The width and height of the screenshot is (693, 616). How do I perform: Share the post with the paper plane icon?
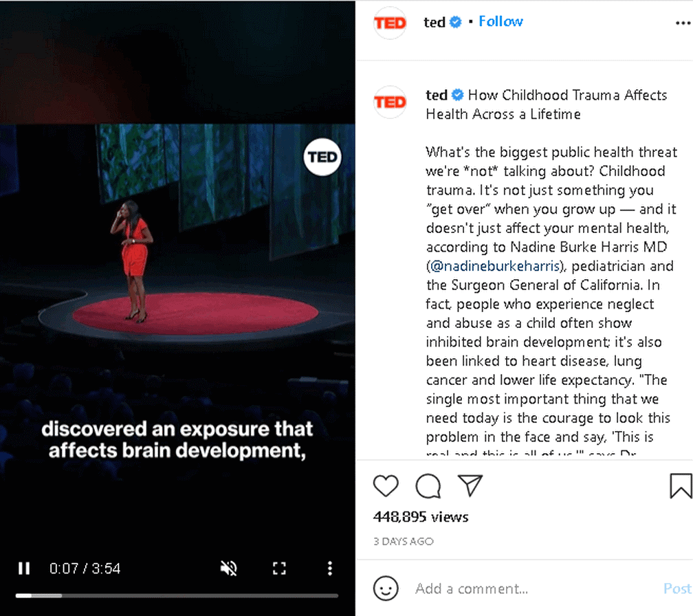(x=470, y=485)
